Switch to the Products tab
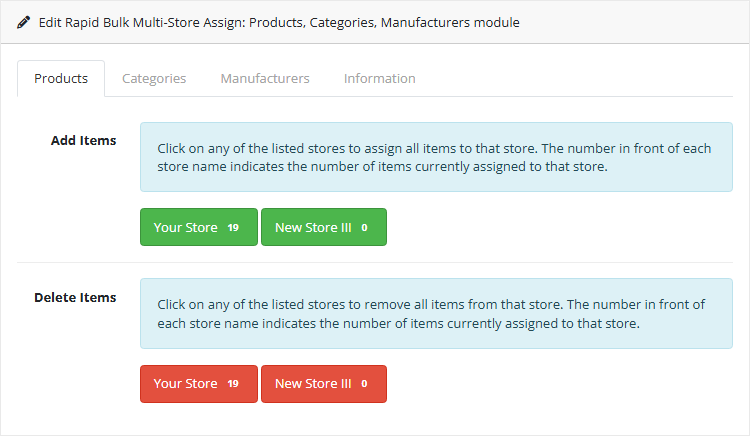 coord(61,78)
